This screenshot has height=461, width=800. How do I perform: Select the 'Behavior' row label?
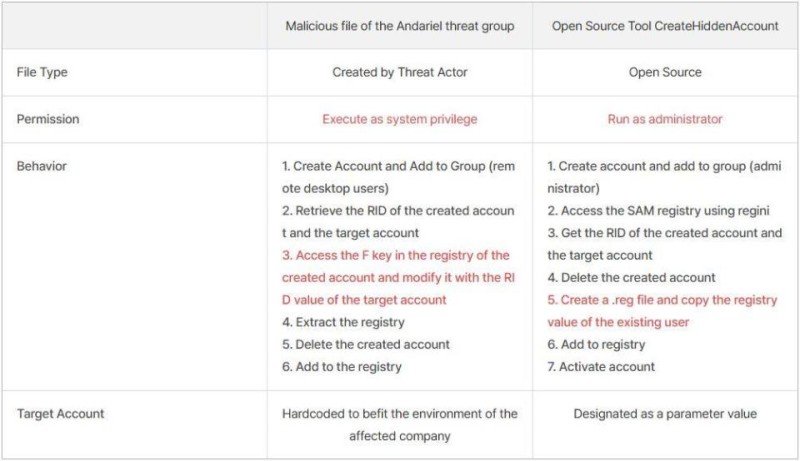pyautogui.click(x=42, y=166)
